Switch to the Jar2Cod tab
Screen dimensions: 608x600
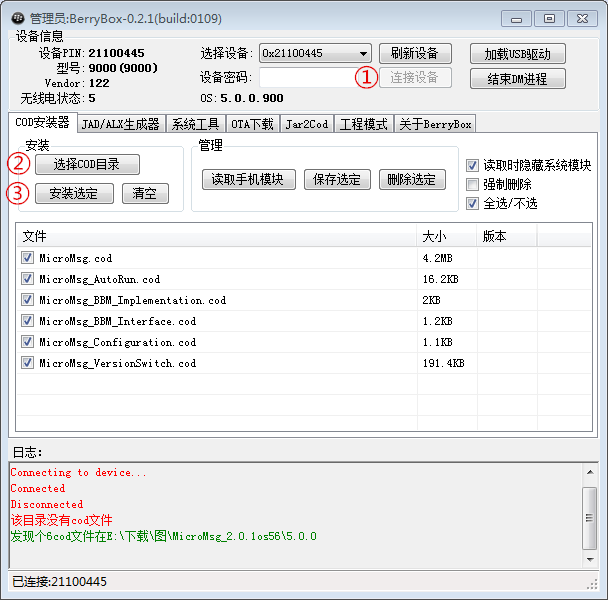click(307, 124)
